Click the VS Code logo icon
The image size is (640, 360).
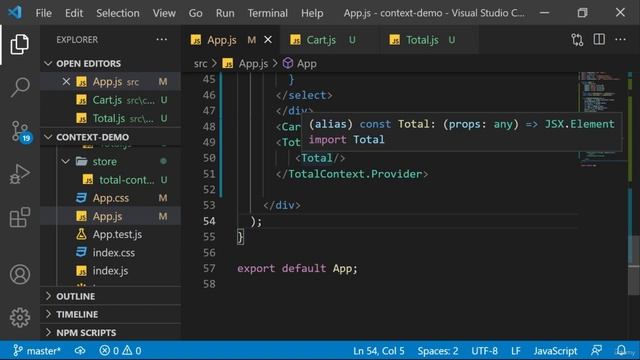15,13
